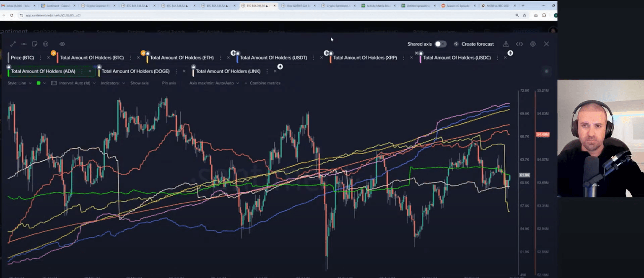Toggle Show axis for ADA metric
This screenshot has width=644, height=278.
(x=139, y=83)
